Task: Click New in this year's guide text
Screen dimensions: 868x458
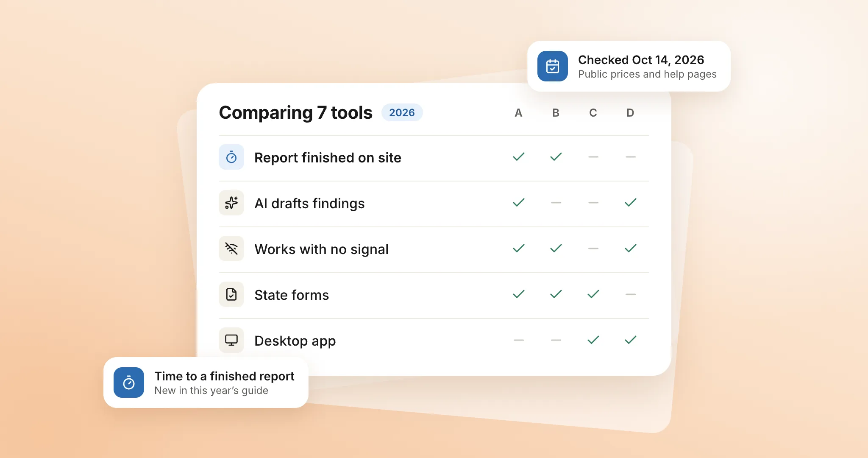Action: point(211,391)
